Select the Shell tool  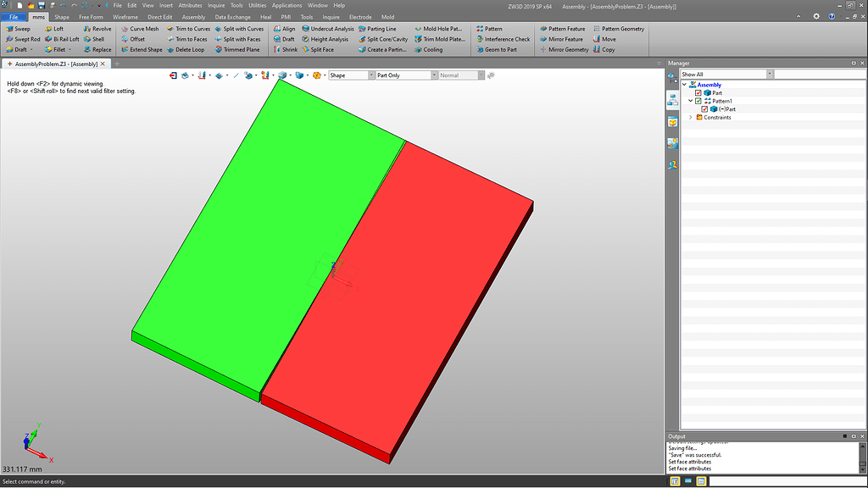(x=96, y=38)
